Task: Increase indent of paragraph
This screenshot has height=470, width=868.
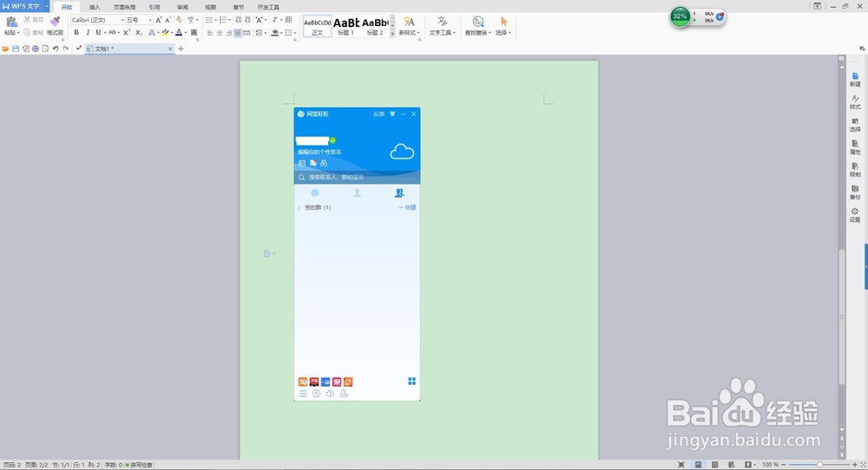Action: click(247, 20)
